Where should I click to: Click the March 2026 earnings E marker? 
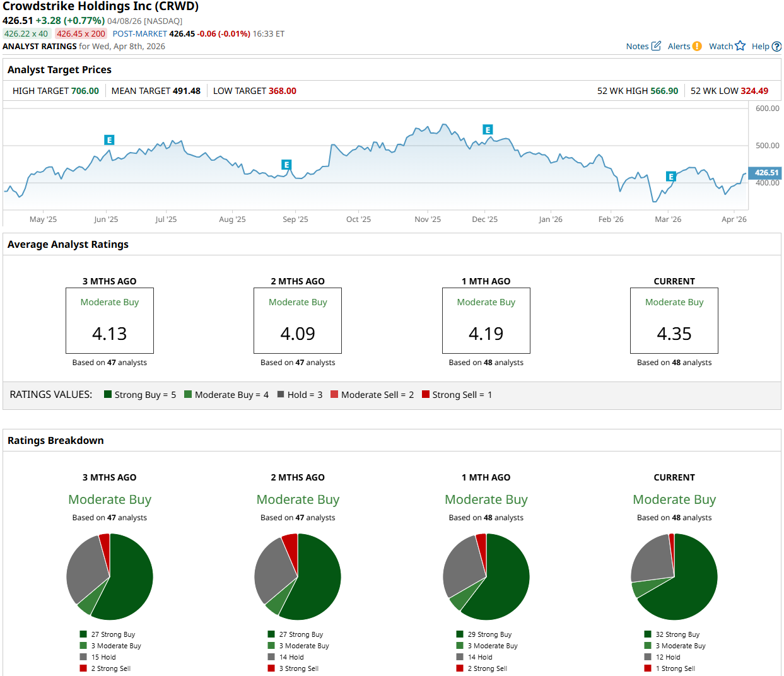pyautogui.click(x=671, y=177)
